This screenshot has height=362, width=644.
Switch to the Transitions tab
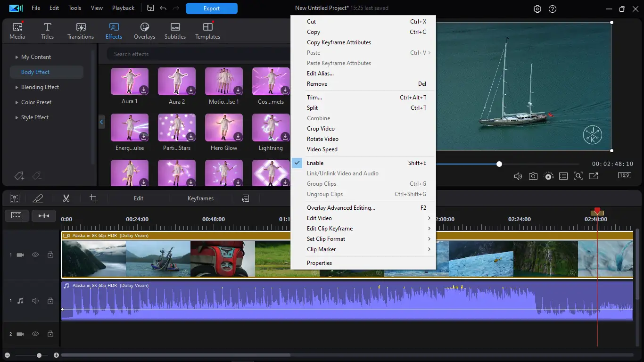pos(81,31)
